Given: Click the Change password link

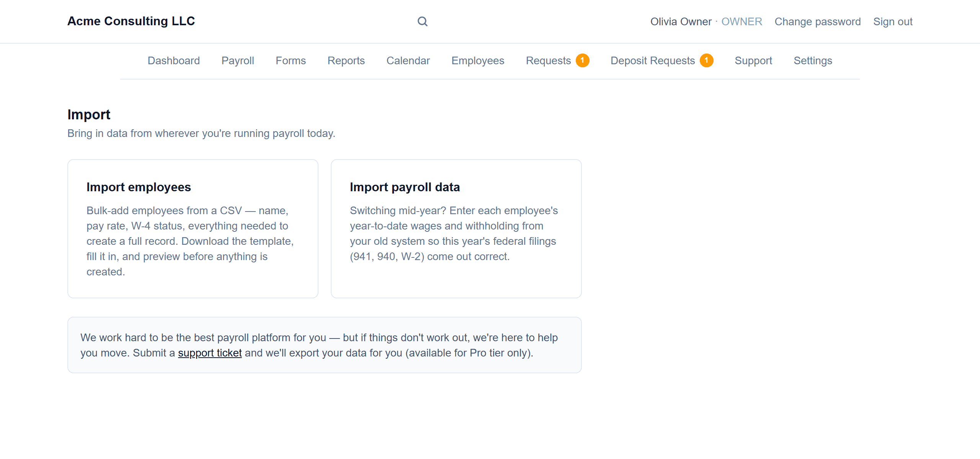Looking at the screenshot, I should (x=818, y=21).
